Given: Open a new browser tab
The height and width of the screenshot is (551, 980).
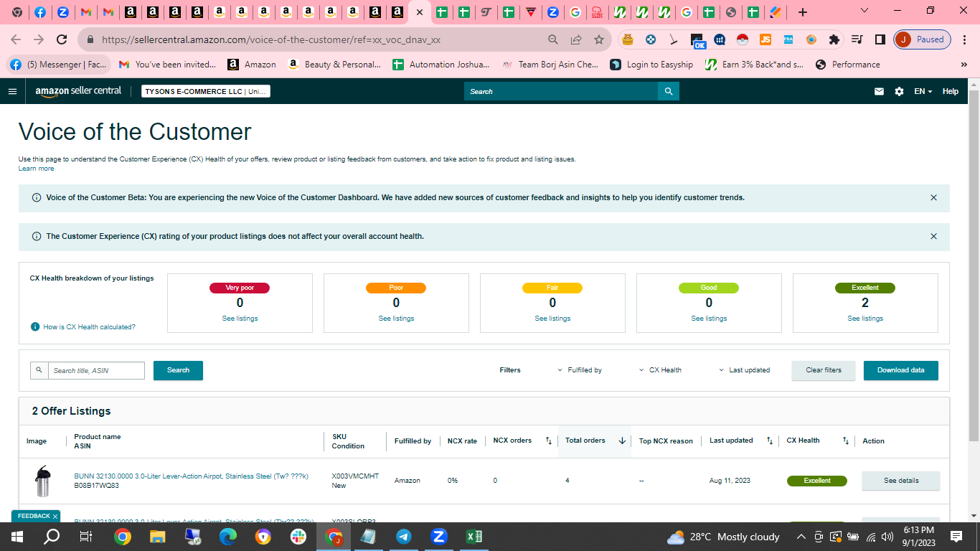Looking at the screenshot, I should (803, 12).
